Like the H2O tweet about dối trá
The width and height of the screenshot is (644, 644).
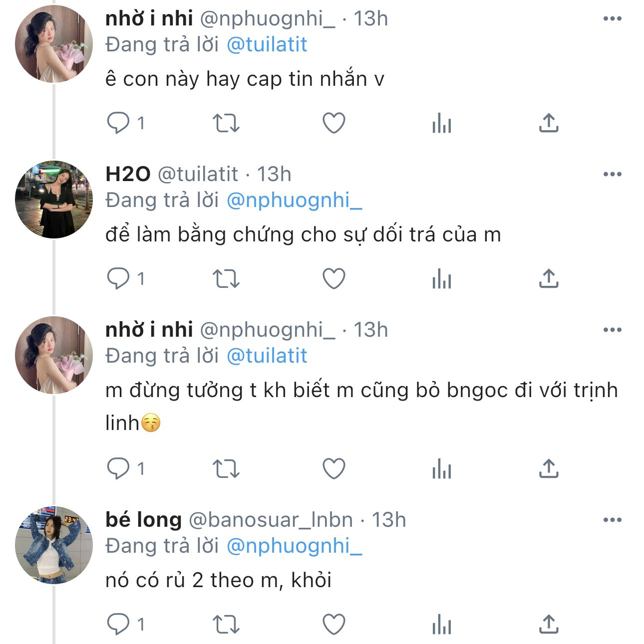coord(334,278)
